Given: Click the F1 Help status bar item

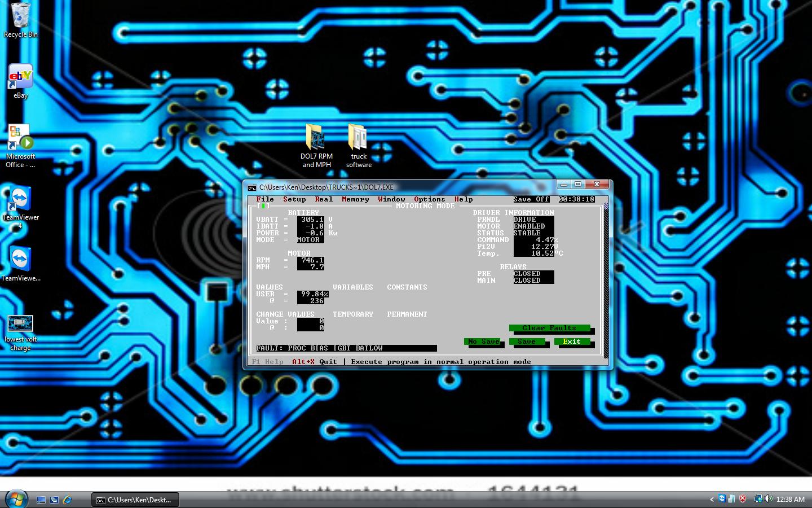Looking at the screenshot, I should (267, 362).
